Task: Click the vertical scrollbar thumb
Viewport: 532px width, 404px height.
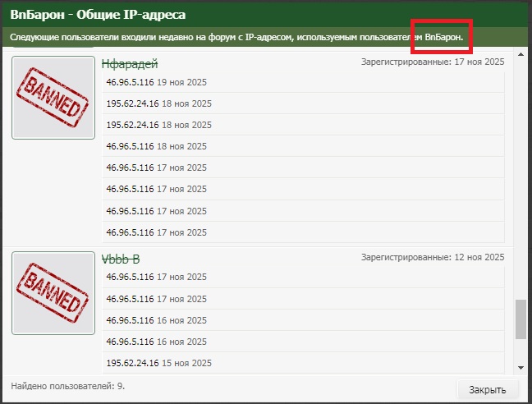Action: (521, 319)
